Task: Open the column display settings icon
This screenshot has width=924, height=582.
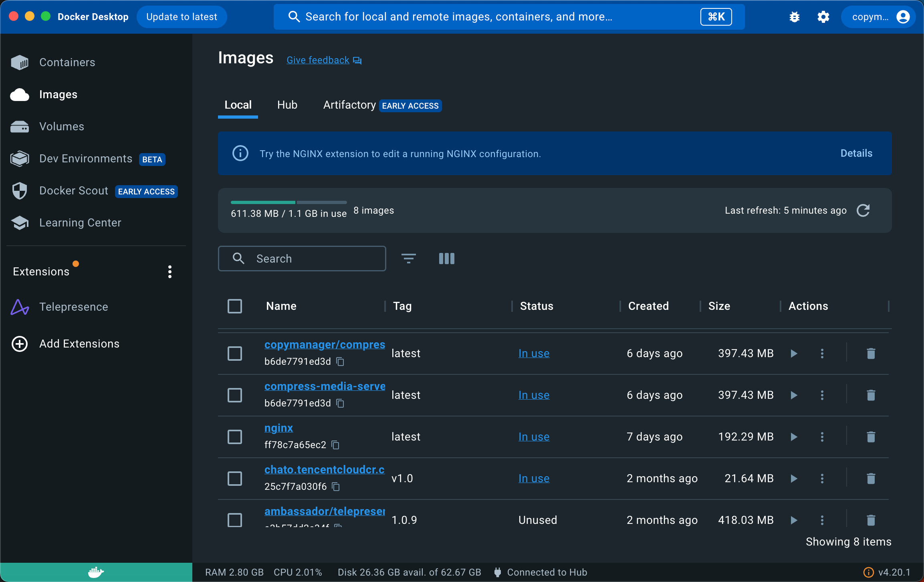Action: tap(446, 259)
